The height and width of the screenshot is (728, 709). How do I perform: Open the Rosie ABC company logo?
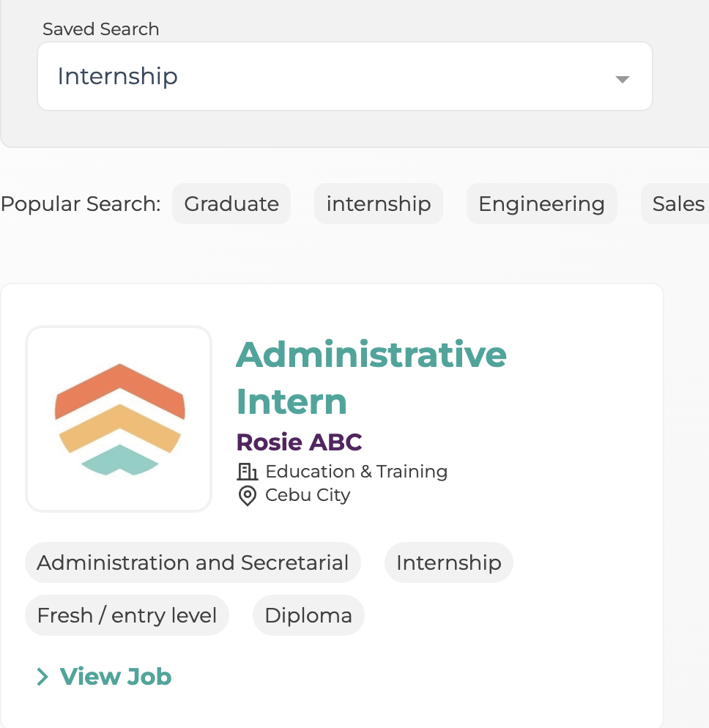[119, 419]
